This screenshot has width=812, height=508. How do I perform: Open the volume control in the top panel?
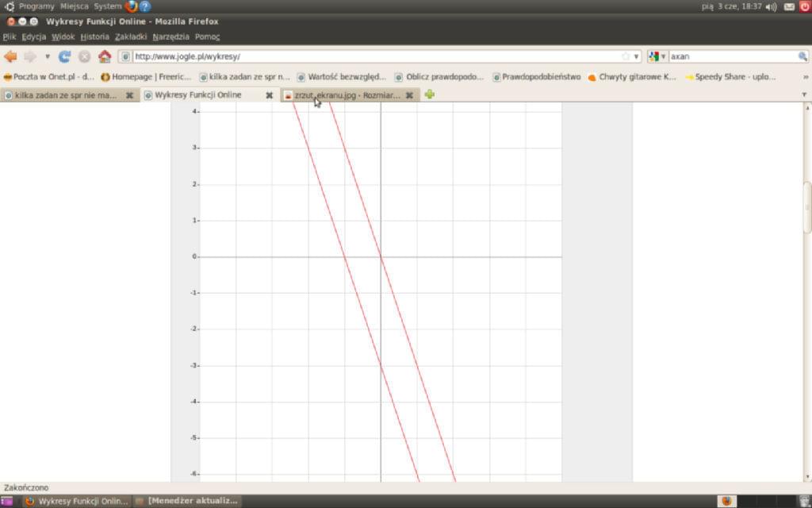pos(771,6)
